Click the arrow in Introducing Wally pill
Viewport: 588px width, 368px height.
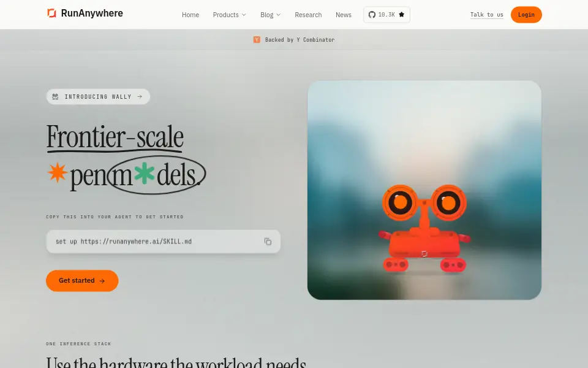coord(140,96)
